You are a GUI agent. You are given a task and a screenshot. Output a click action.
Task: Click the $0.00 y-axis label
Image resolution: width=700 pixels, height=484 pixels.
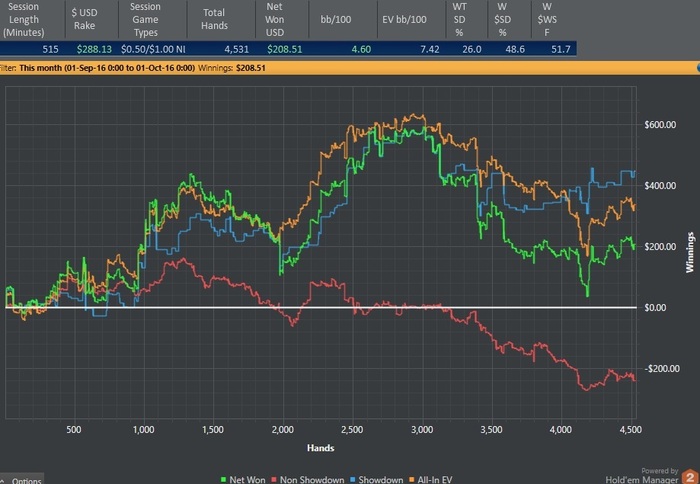coord(655,308)
